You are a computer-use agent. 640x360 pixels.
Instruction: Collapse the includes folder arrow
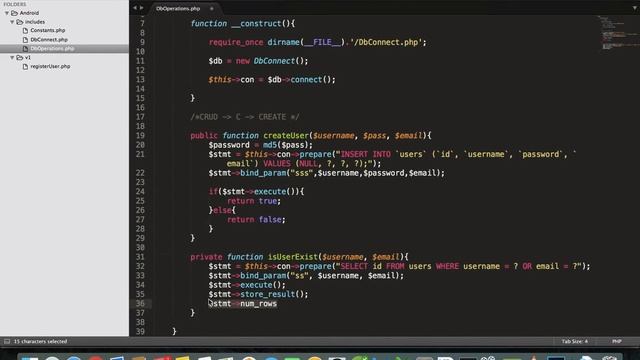point(12,22)
